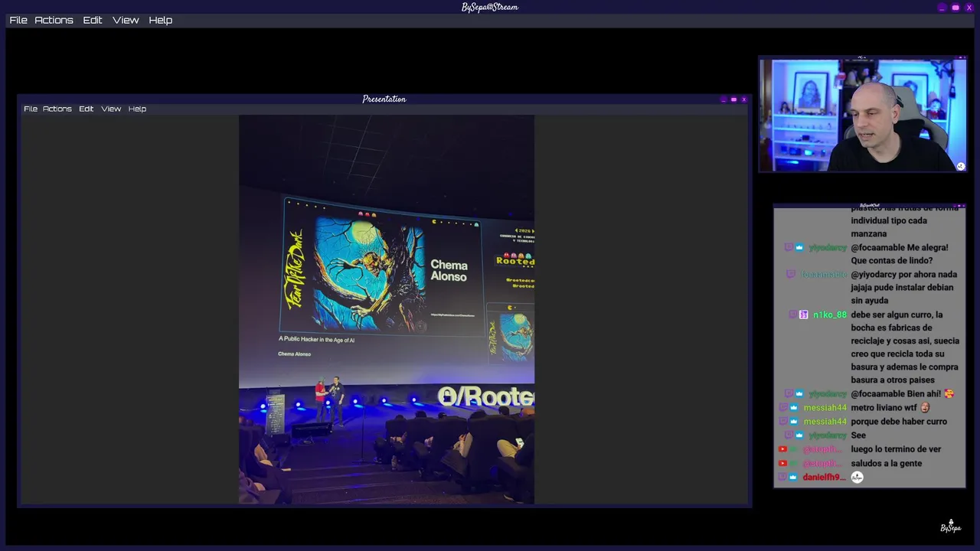Click crown badge on yiyodarcy 'Me alegra' row
The width and height of the screenshot is (980, 551).
pos(799,248)
